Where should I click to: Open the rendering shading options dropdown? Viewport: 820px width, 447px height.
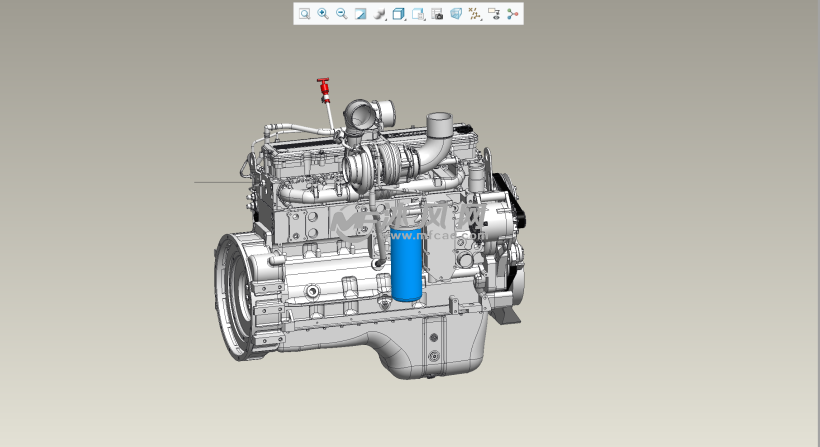[379, 14]
